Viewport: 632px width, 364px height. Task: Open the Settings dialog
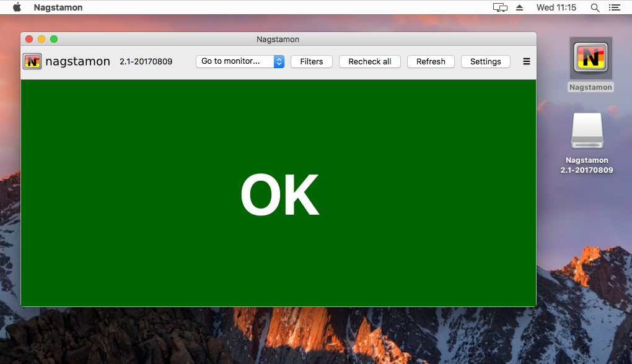click(x=485, y=61)
